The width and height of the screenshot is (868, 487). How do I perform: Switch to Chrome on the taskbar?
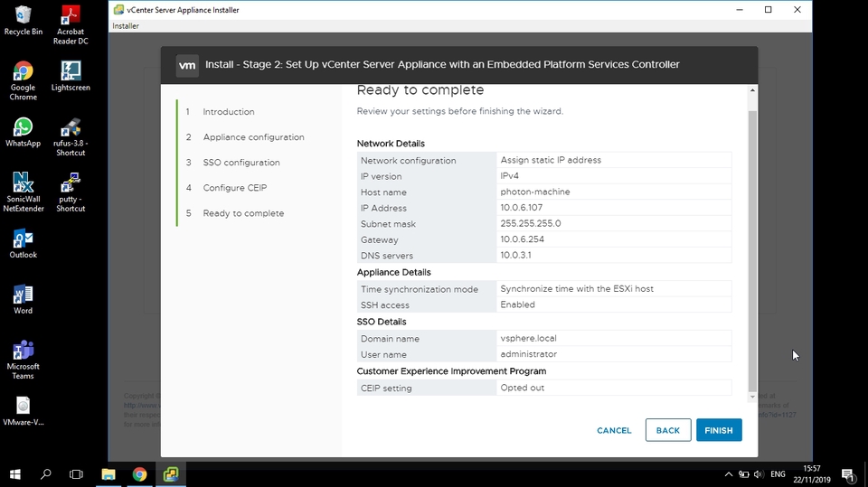(x=139, y=474)
